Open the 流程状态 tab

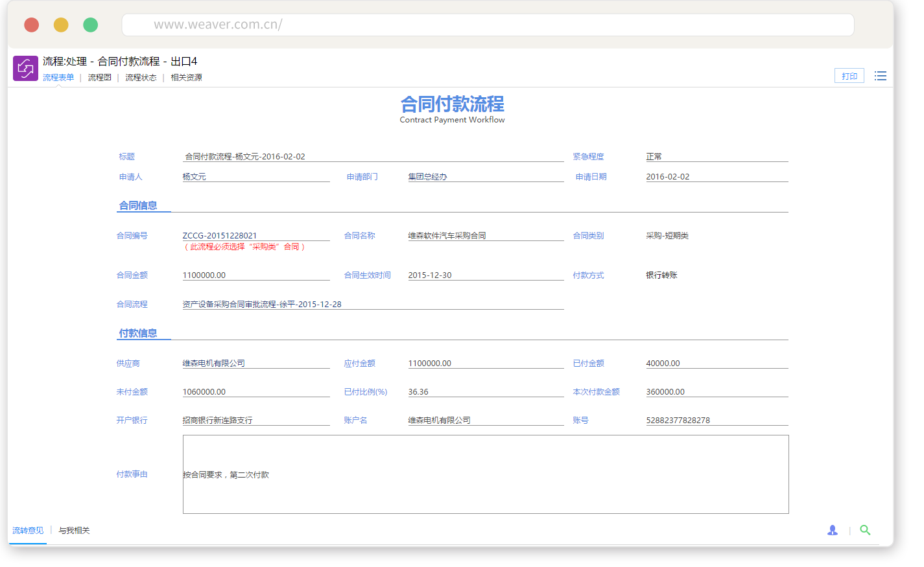pyautogui.click(x=141, y=78)
